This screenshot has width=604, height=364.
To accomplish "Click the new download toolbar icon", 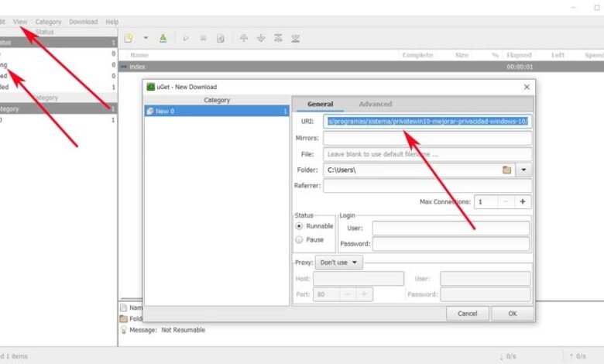I will click(x=129, y=38).
